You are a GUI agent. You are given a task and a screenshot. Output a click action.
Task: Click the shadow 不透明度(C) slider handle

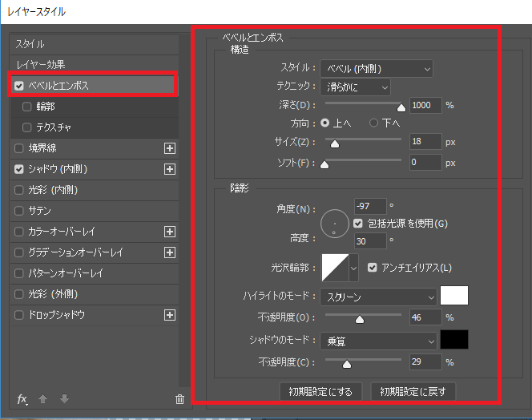[x=347, y=365]
